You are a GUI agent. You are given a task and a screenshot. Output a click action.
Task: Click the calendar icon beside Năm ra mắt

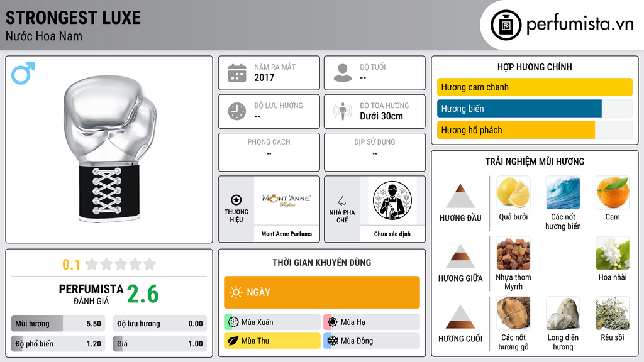click(x=237, y=73)
